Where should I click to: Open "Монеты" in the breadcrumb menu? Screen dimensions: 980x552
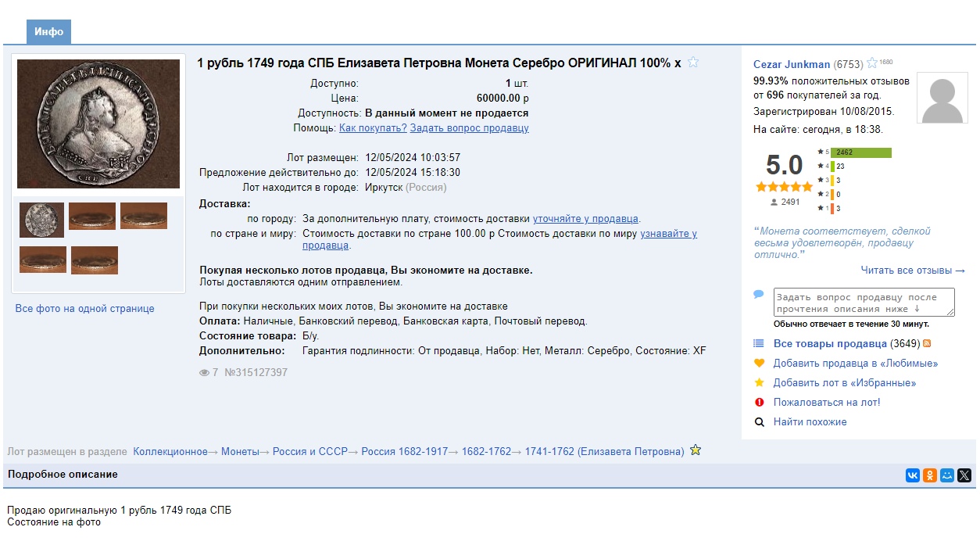pyautogui.click(x=239, y=452)
